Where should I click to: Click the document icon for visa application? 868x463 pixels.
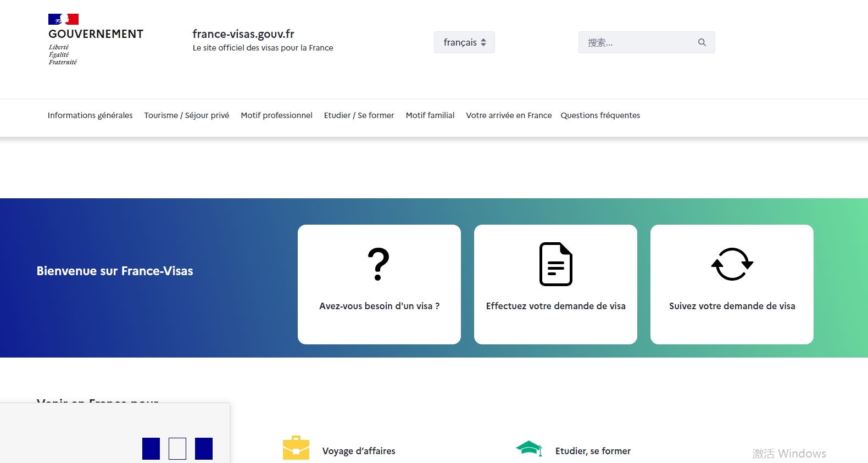[x=555, y=264]
